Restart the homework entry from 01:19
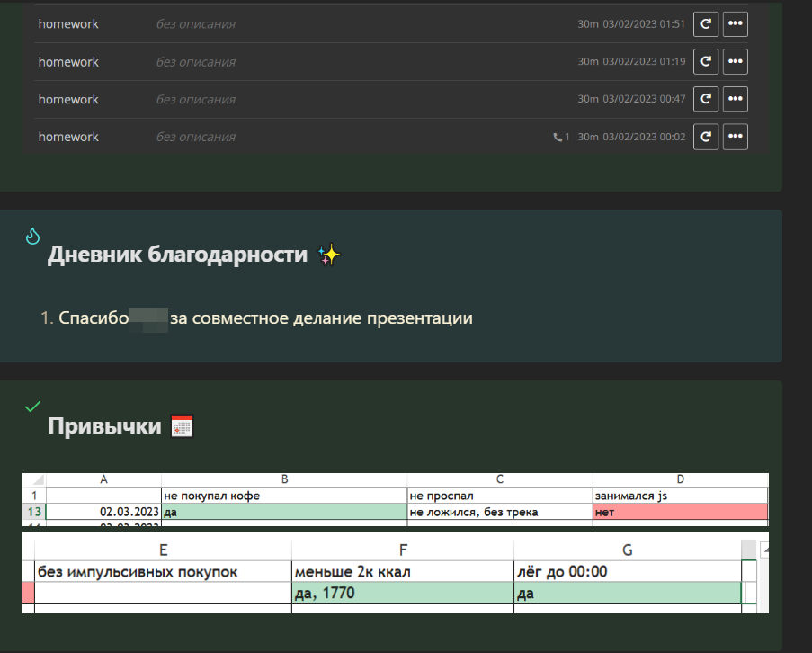 pyautogui.click(x=706, y=62)
